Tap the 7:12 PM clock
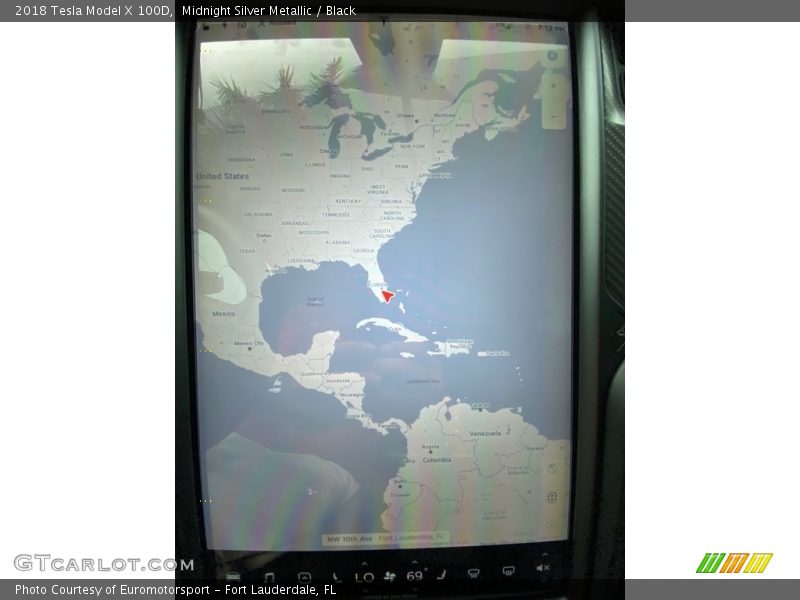Screen dimensions: 800x600 click(x=552, y=28)
